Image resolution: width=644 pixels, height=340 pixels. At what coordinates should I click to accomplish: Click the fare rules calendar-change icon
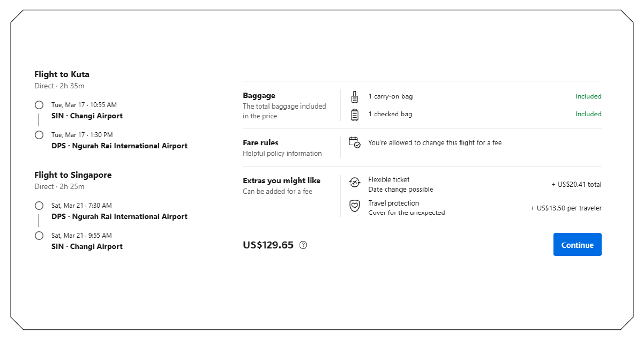pos(355,143)
